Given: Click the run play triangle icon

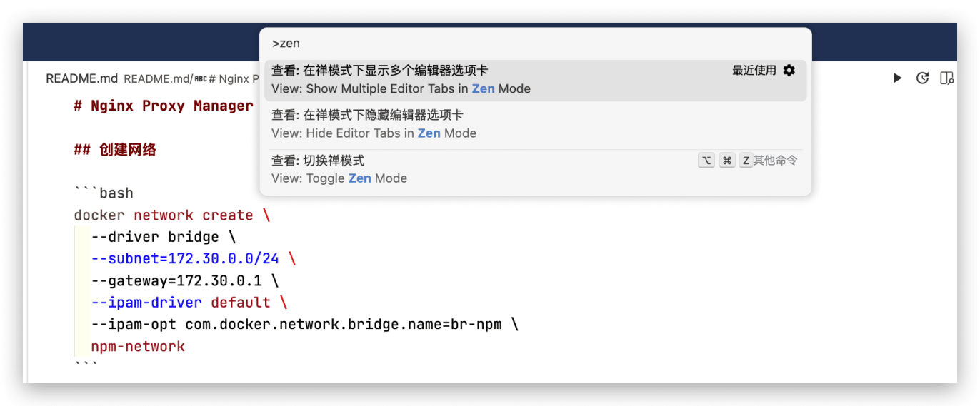Looking at the screenshot, I should (897, 78).
